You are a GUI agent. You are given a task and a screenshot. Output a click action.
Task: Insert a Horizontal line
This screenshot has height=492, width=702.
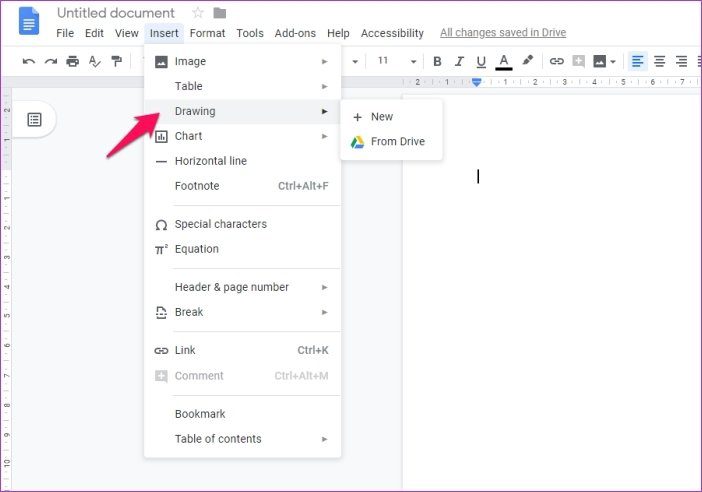point(242,161)
